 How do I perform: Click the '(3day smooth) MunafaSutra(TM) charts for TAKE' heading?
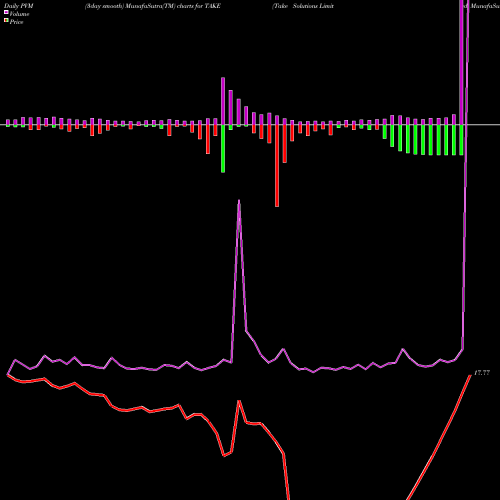click(152, 6)
